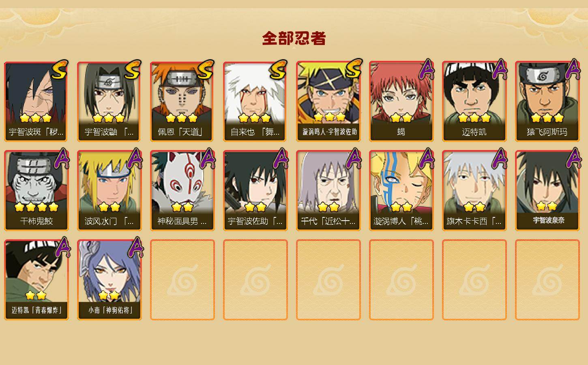Select the 宇智波泉奈 ninja card

point(547,191)
